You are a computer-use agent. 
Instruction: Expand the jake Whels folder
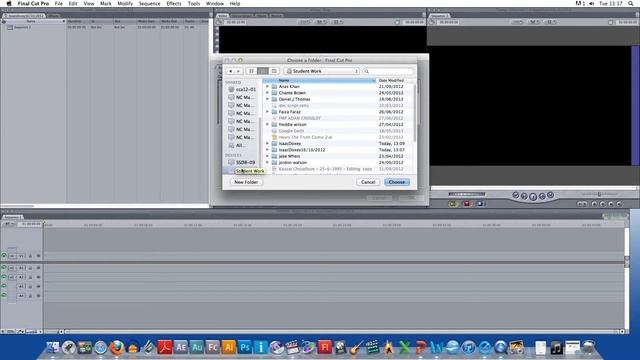tap(268, 156)
